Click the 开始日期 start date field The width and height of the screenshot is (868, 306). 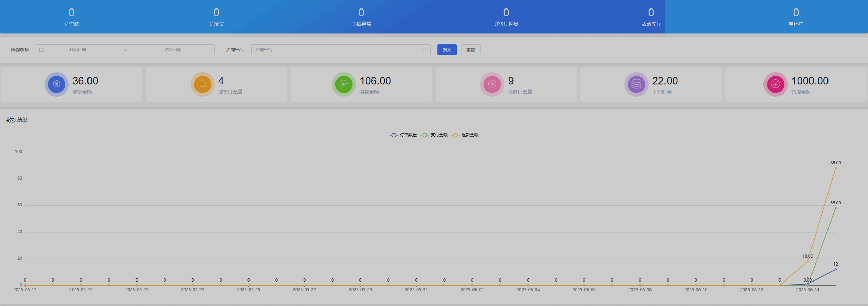[78, 50]
